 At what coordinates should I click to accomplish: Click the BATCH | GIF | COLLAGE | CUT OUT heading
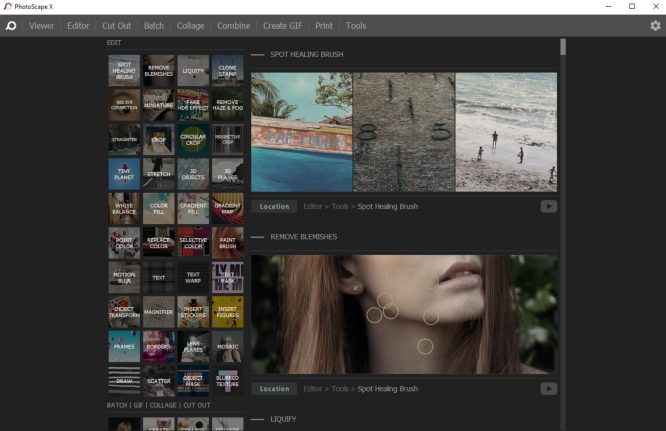[x=158, y=406]
